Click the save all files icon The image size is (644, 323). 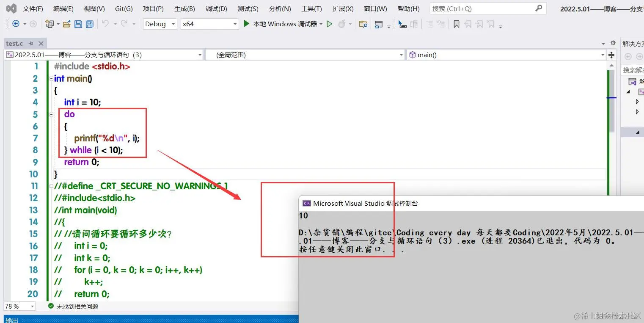coord(89,24)
